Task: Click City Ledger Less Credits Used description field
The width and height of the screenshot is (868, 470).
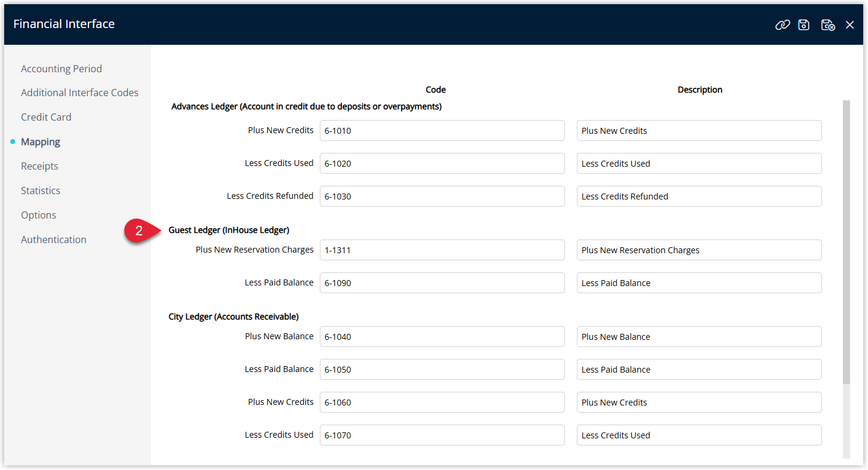Action: pyautogui.click(x=699, y=435)
